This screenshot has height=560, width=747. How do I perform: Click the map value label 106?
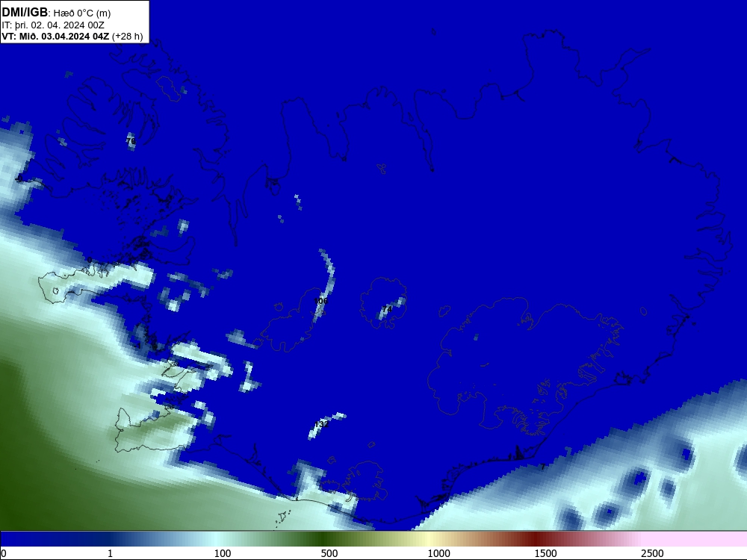click(x=321, y=301)
